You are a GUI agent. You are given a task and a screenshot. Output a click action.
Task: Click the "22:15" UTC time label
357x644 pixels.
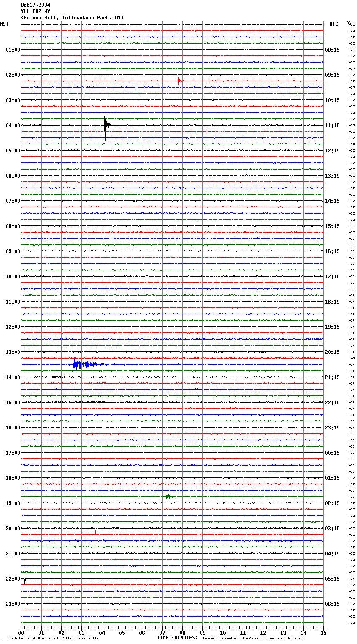click(332, 403)
